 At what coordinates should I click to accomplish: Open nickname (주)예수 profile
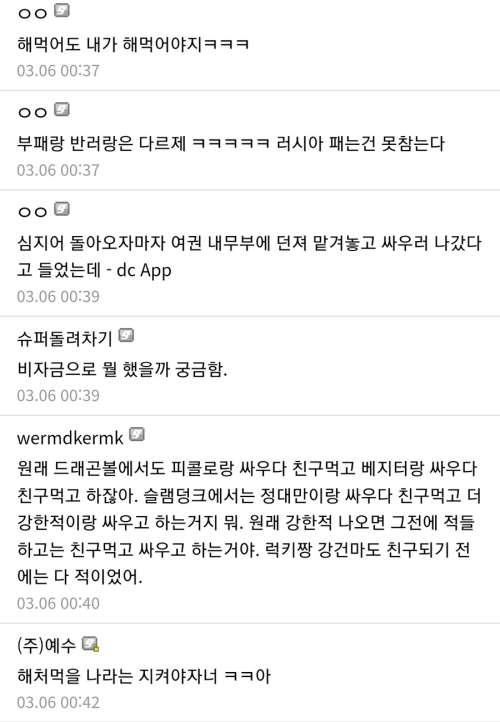click(x=46, y=646)
